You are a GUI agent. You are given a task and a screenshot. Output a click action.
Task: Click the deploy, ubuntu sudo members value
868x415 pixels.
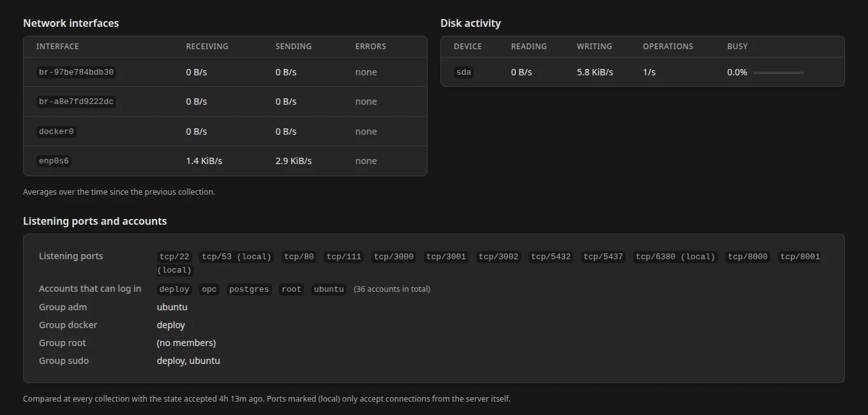pyautogui.click(x=188, y=361)
